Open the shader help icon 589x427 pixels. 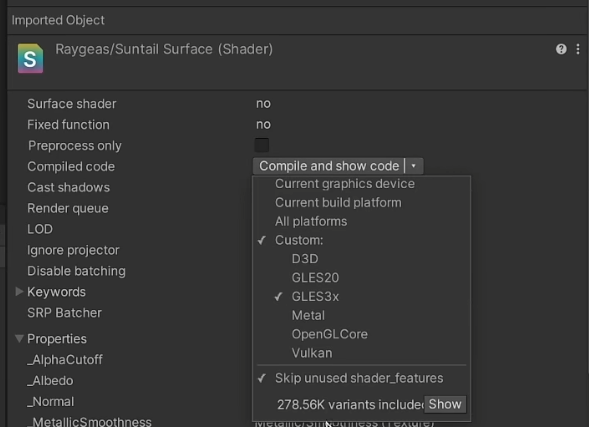pos(561,49)
